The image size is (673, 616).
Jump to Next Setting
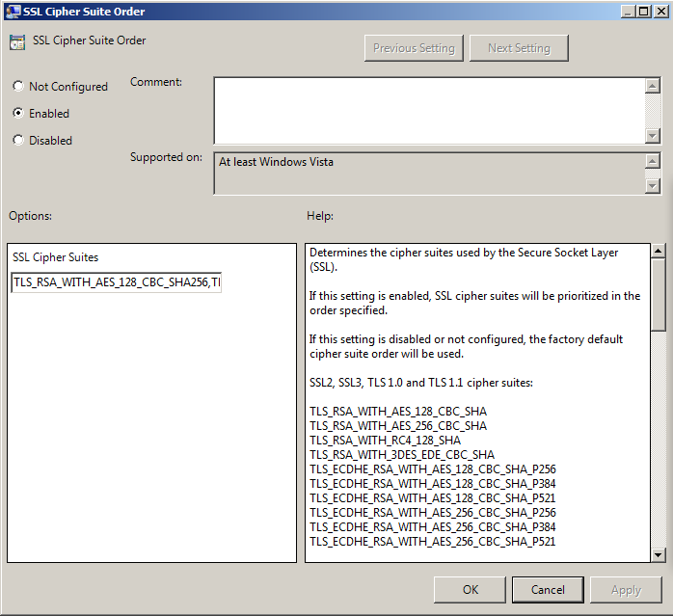coord(519,48)
